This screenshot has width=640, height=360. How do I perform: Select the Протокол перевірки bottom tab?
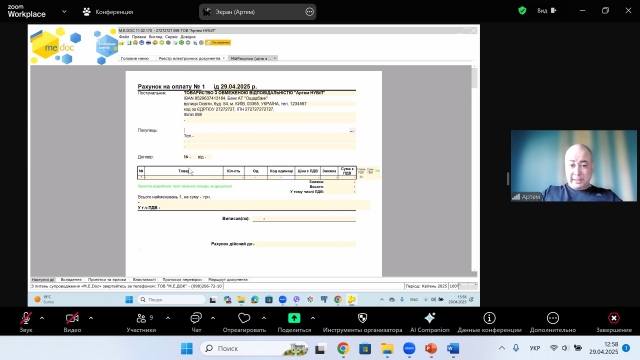[182, 280]
